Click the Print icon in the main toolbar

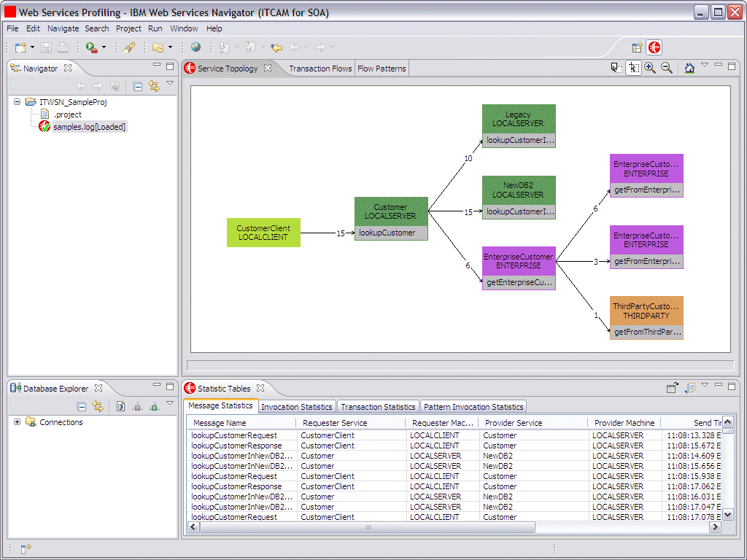tap(63, 47)
